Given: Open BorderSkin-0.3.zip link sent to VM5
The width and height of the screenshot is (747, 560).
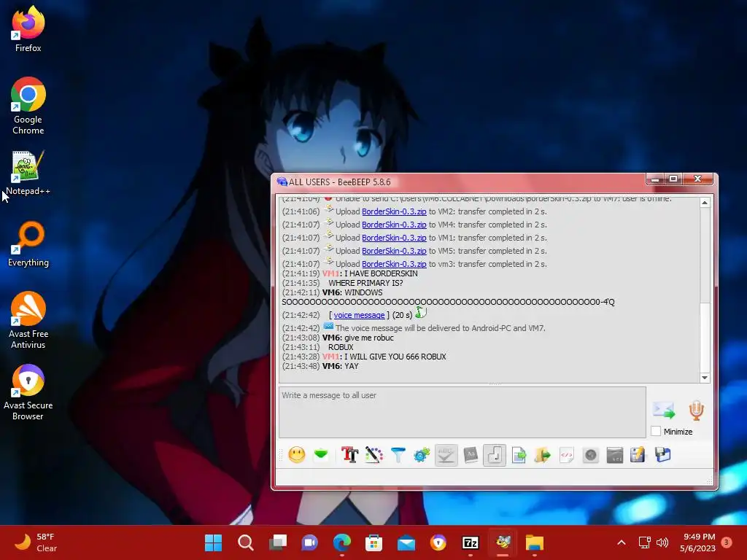Looking at the screenshot, I should [394, 251].
